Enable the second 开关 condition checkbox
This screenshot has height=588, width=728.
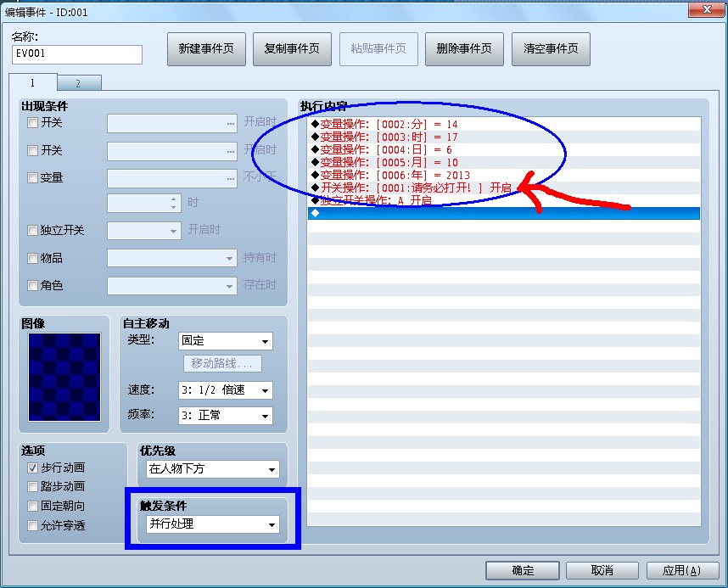pyautogui.click(x=32, y=150)
